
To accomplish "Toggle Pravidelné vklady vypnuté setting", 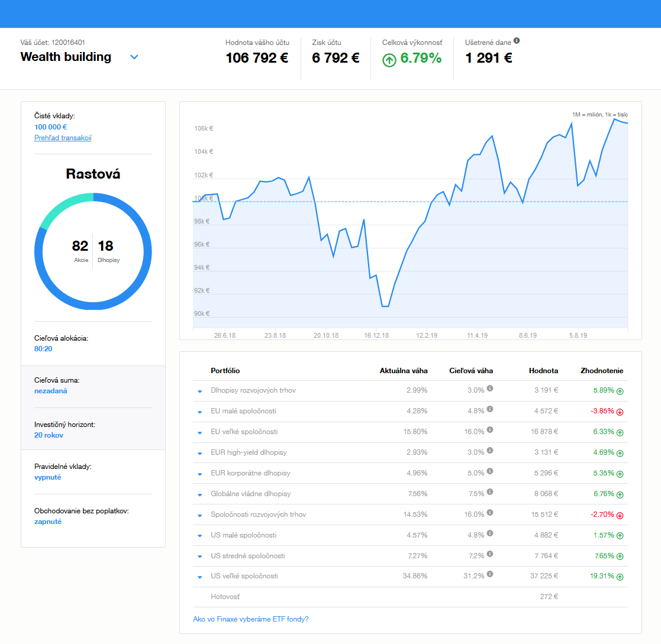I will [47, 477].
